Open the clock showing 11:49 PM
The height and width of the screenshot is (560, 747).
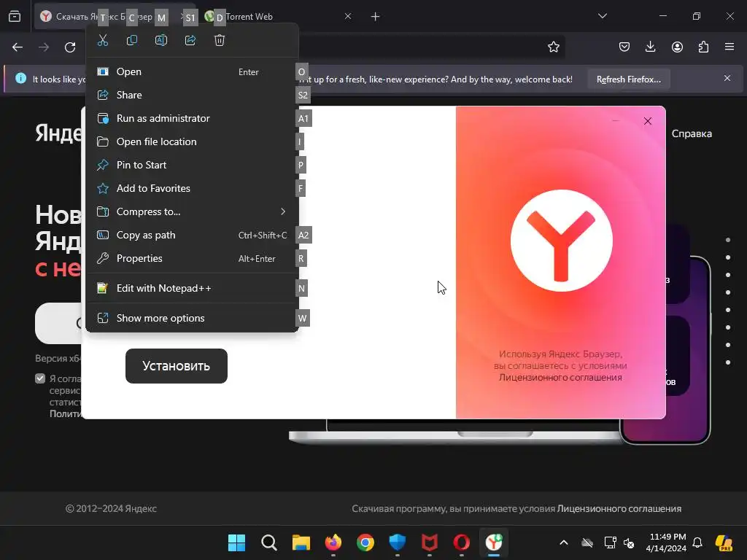666,542
